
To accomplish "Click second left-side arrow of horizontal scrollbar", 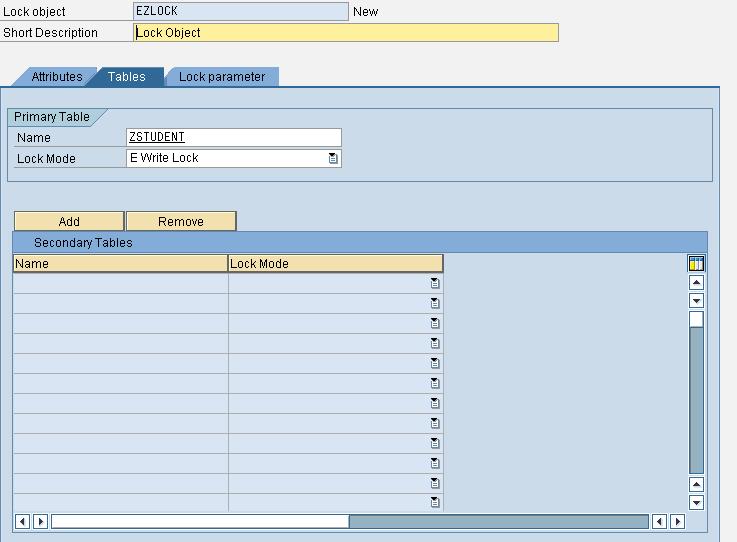I will (x=40, y=521).
